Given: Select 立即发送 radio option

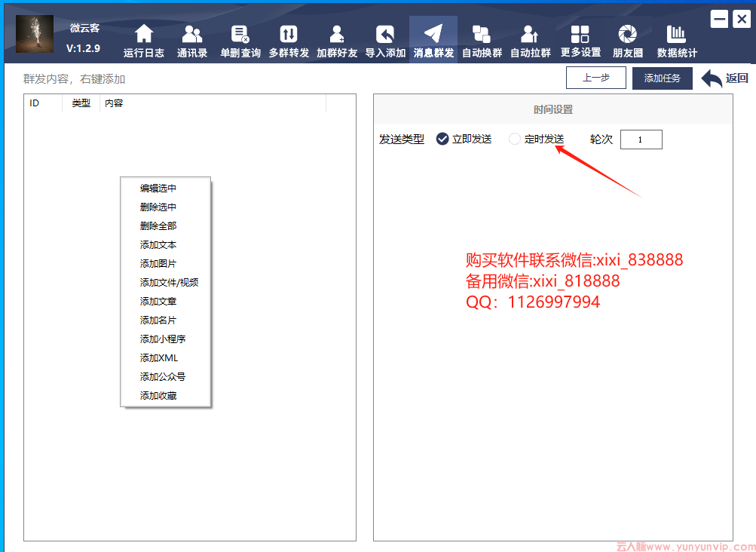Looking at the screenshot, I should 442,139.
